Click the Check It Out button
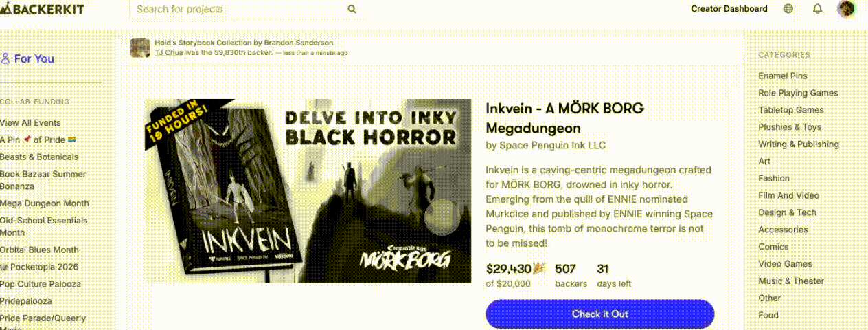The height and width of the screenshot is (330, 868). [x=600, y=314]
